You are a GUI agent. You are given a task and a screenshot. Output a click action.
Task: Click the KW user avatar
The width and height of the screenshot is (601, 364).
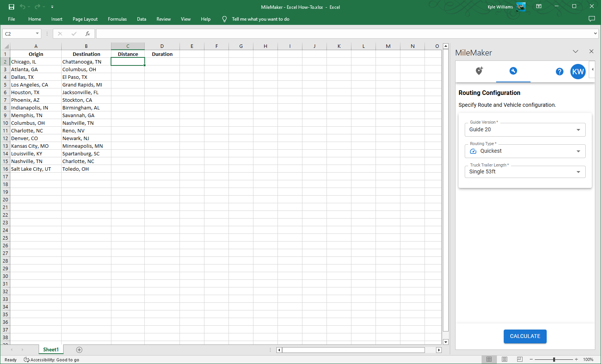pyautogui.click(x=578, y=72)
